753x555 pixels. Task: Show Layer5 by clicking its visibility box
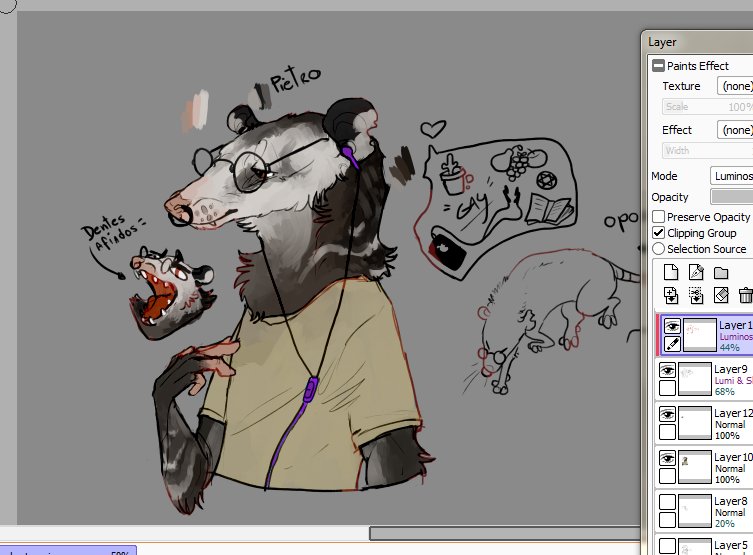coord(668,546)
